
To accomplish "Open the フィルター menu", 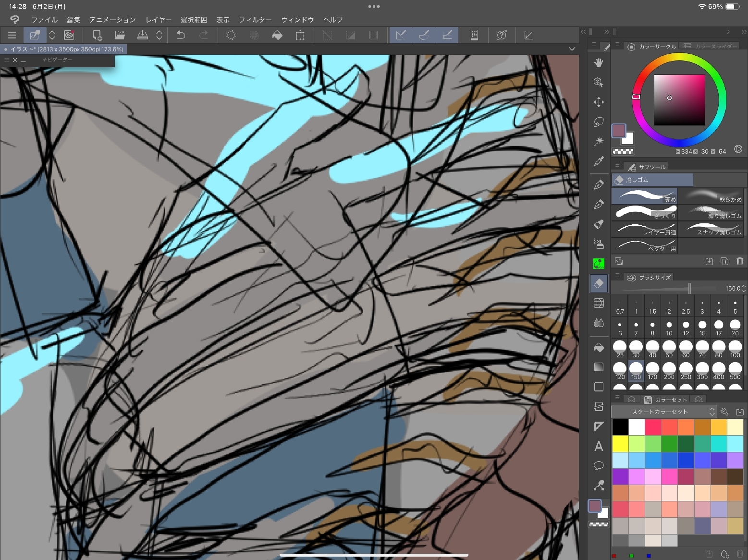I will [x=255, y=20].
